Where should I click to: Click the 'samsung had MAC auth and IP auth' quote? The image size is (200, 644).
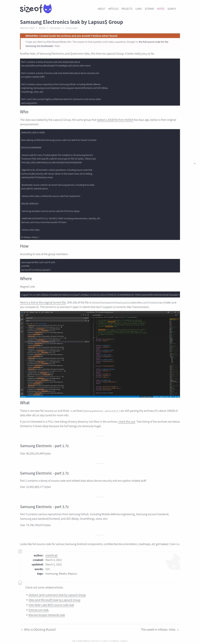[38, 262]
